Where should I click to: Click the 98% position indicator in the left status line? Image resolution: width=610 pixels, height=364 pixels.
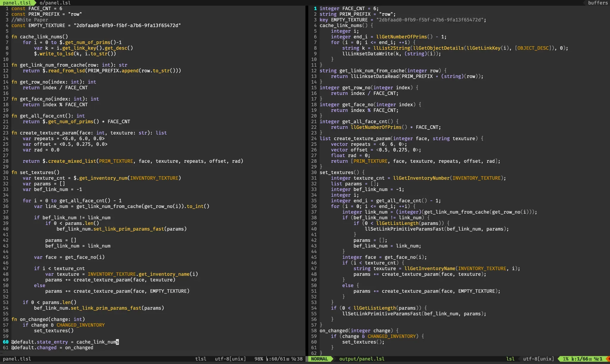259,359
